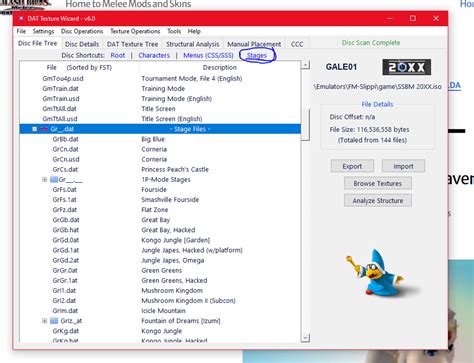Viewport: 474px width, 363px height.
Task: Select GrGd.2at Jungle Japes Omega file
Action: point(160,260)
